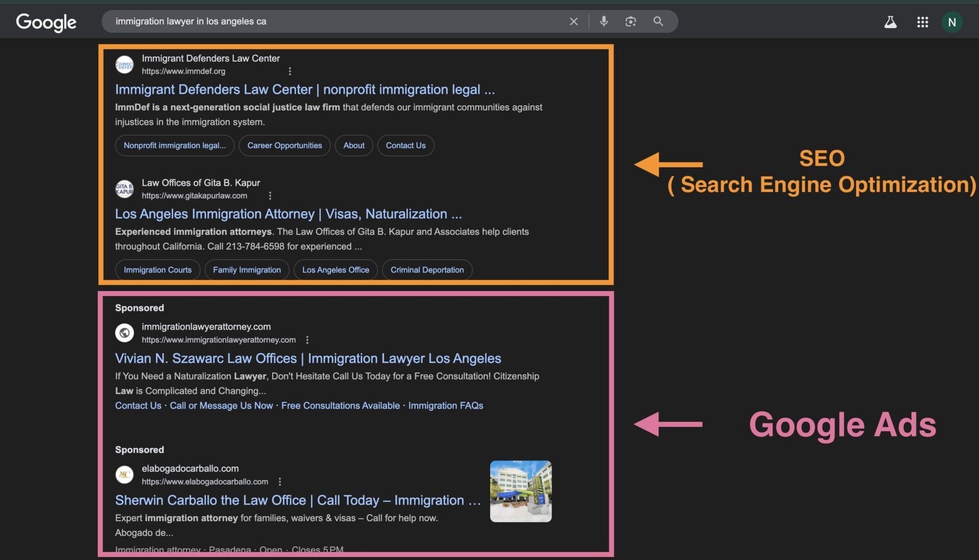Start voice search with microphone icon

[604, 21]
